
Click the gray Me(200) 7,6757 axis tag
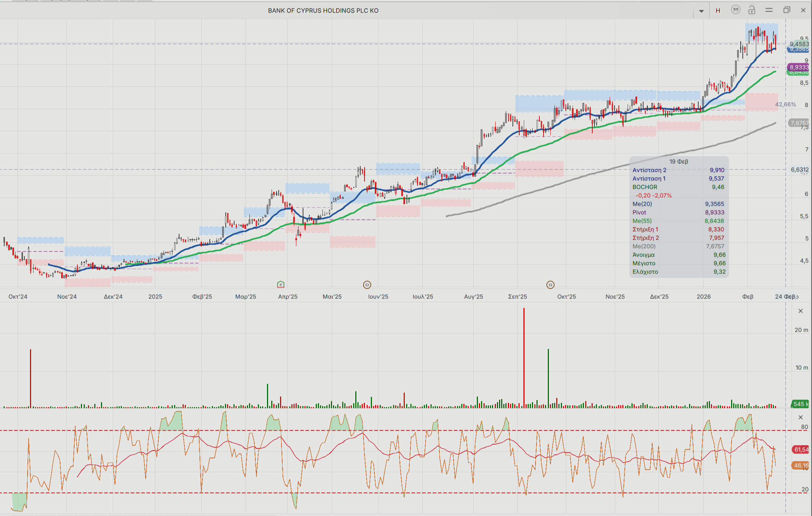click(799, 123)
